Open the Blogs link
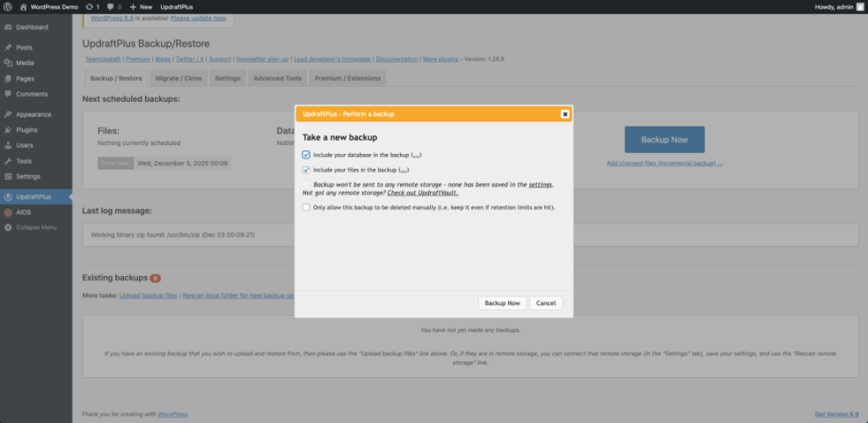The height and width of the screenshot is (423, 868). coord(163,59)
